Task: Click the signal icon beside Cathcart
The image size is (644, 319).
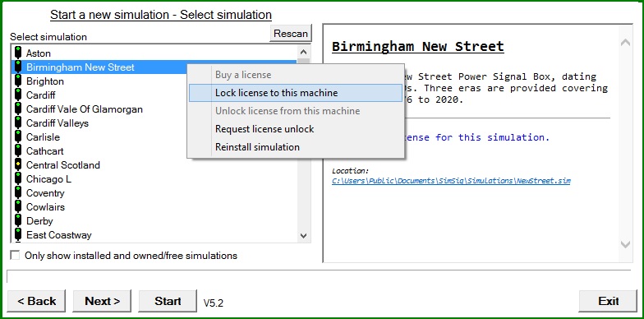Action: point(18,151)
